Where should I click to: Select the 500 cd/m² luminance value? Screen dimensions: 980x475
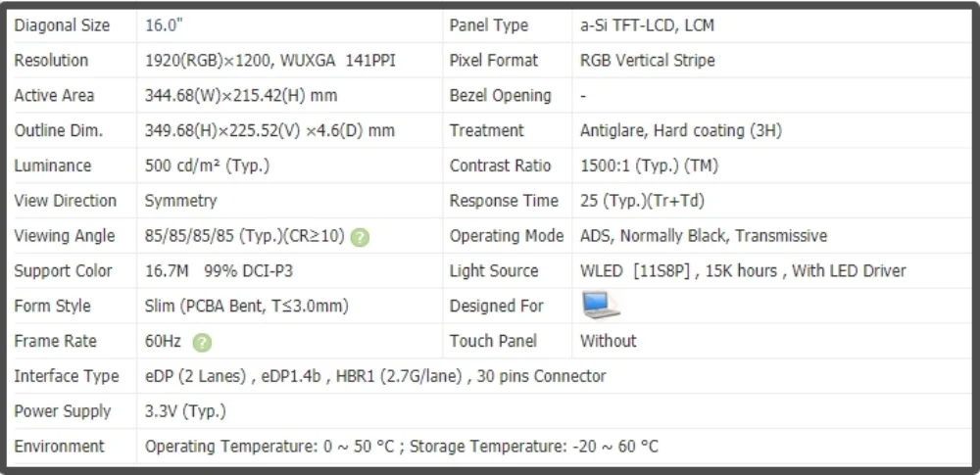click(x=207, y=166)
